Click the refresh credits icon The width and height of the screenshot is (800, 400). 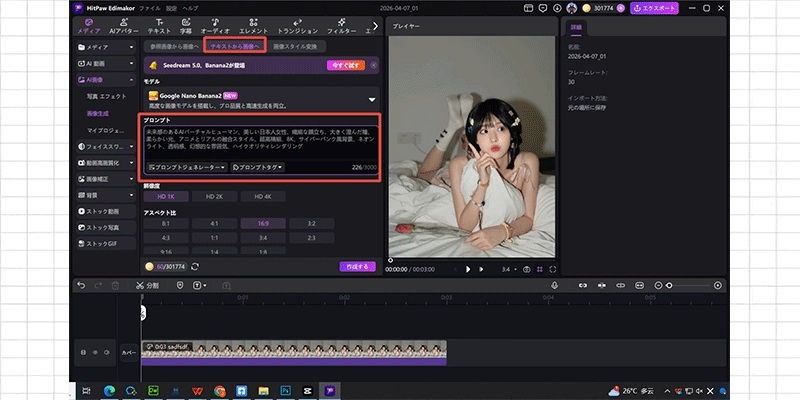point(196,267)
